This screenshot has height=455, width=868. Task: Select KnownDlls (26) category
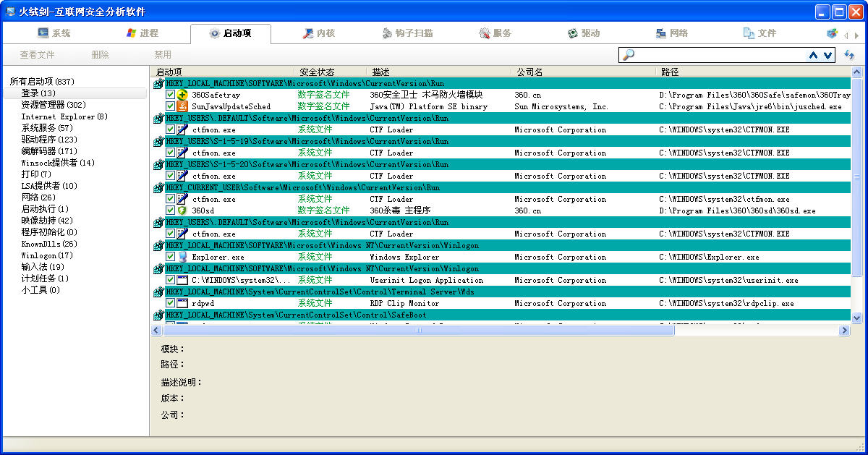tap(49, 244)
